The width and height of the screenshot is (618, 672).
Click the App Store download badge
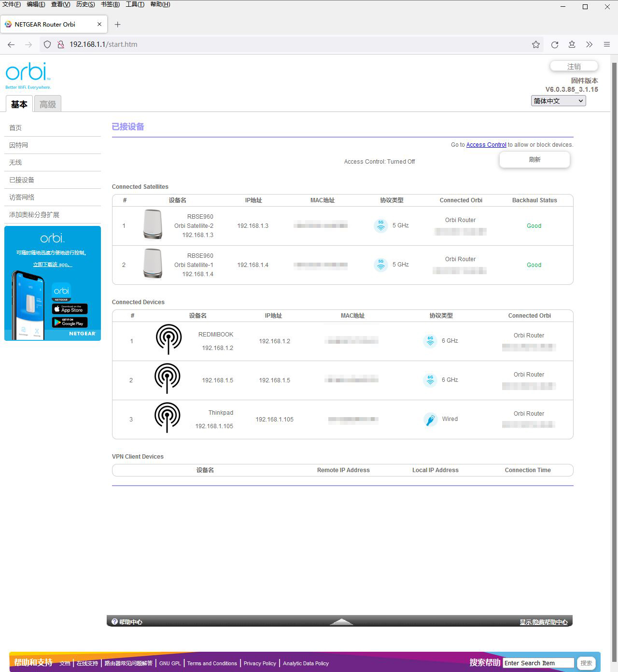click(x=70, y=309)
